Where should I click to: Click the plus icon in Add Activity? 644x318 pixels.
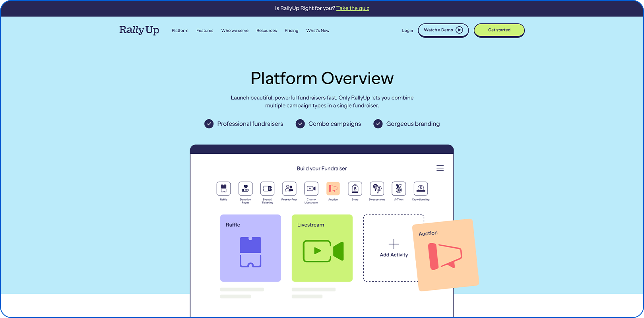394,244
